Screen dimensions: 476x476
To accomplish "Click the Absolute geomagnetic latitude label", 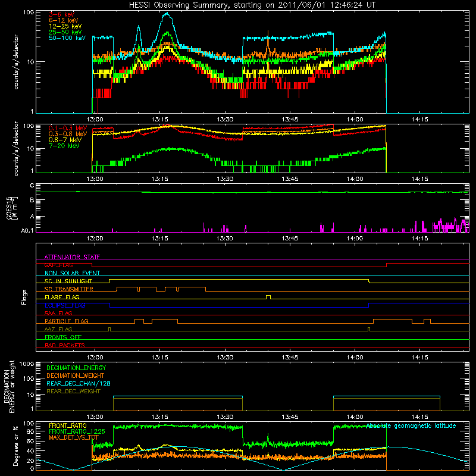I will pyautogui.click(x=411, y=425).
